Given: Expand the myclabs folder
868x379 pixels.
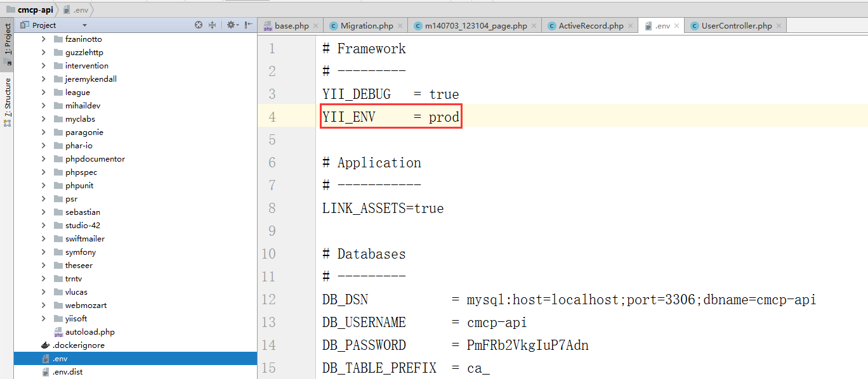Looking at the screenshot, I should [44, 119].
